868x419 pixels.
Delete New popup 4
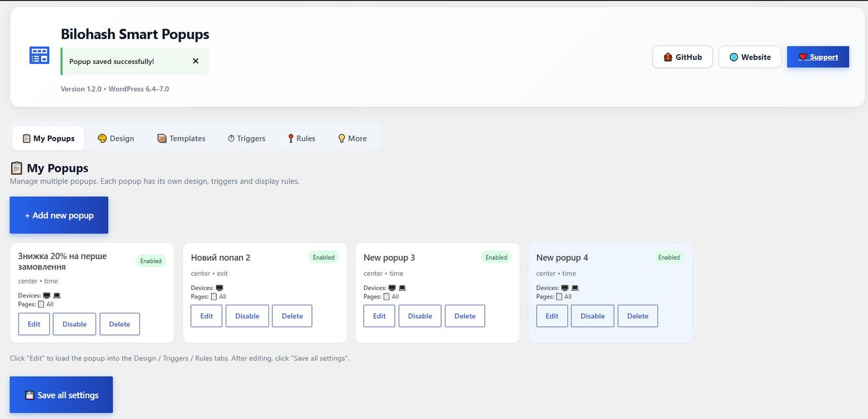tap(637, 316)
